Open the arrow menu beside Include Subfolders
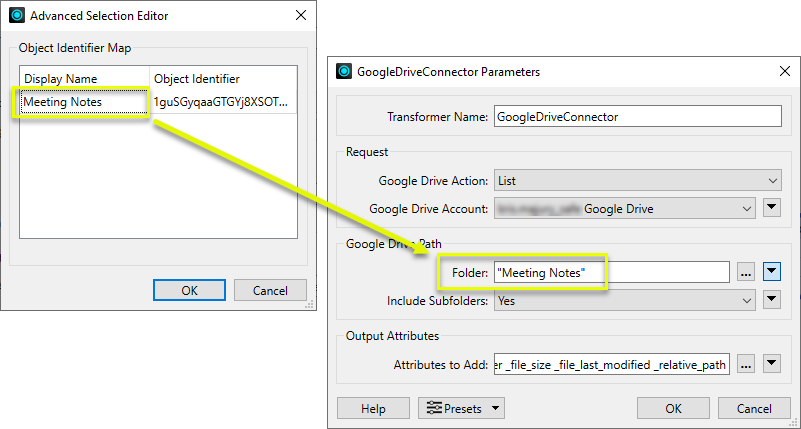Viewport: 801px width, 429px height. point(771,300)
